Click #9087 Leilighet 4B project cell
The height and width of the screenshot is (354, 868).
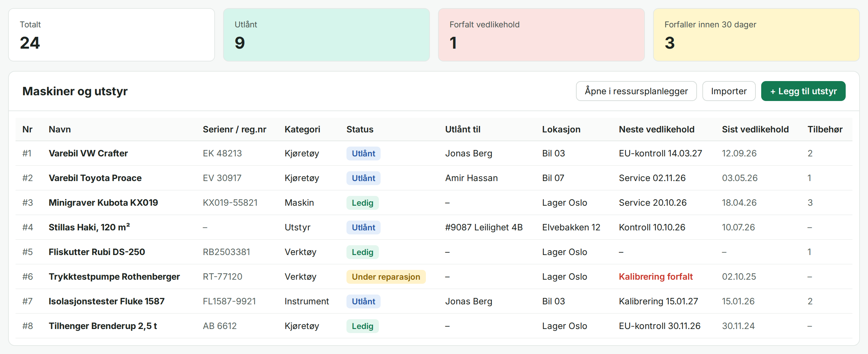click(x=484, y=227)
